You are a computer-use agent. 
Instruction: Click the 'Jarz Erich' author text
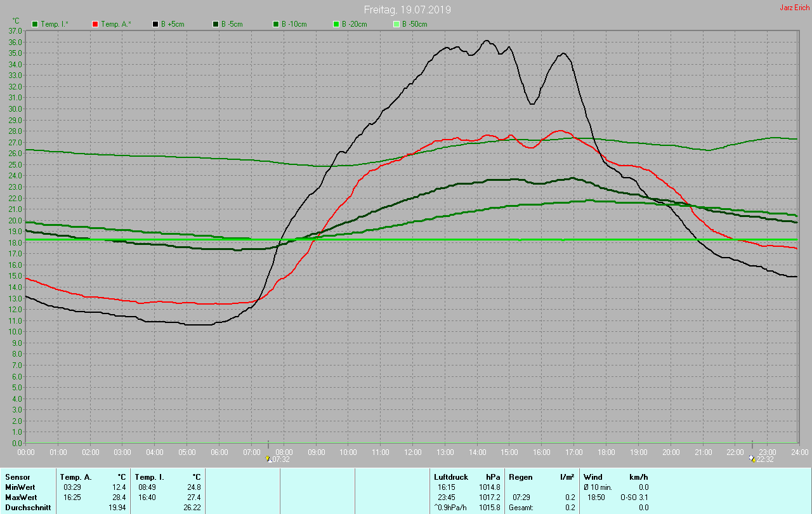coord(794,8)
